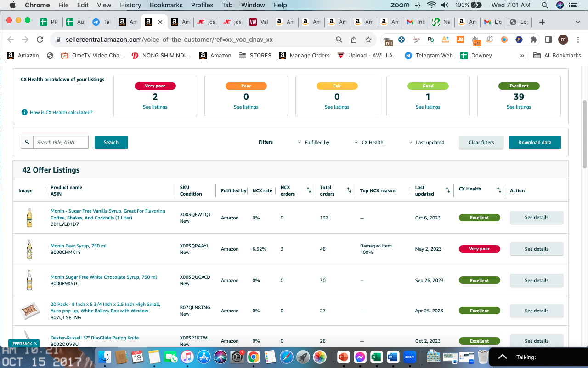Screen dimensions: 588x368
Task: Click the bakery box product thumbnail
Action: (29, 311)
